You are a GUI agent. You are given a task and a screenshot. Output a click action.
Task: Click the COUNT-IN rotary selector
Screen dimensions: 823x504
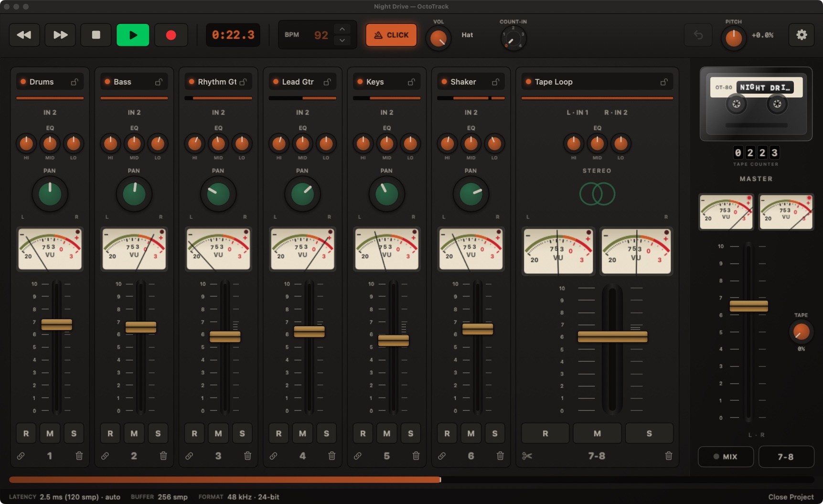tap(513, 39)
